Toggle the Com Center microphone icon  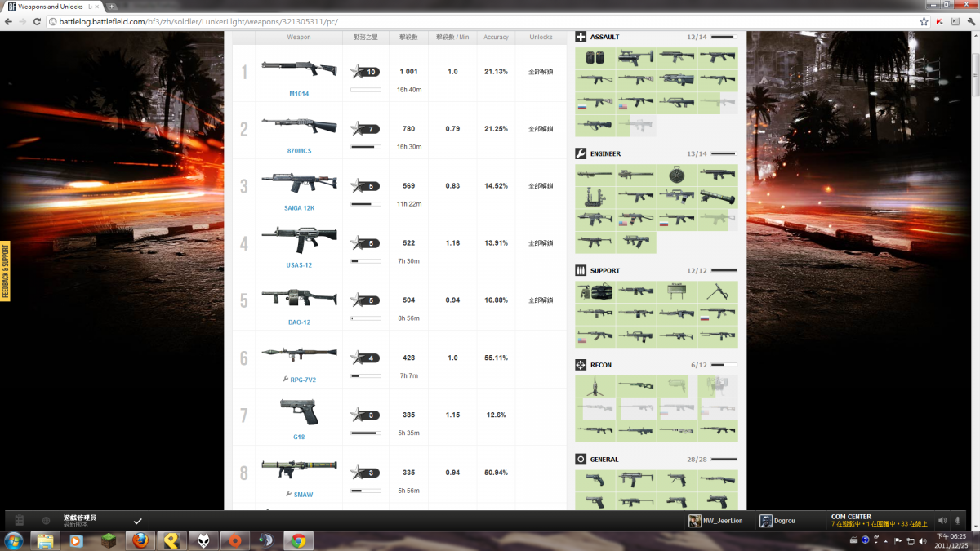pos(958,521)
